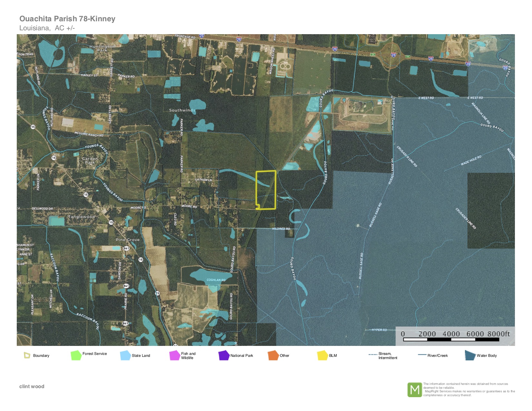Click the light blue State Land icon
The height and width of the screenshot is (411, 532).
point(125,355)
